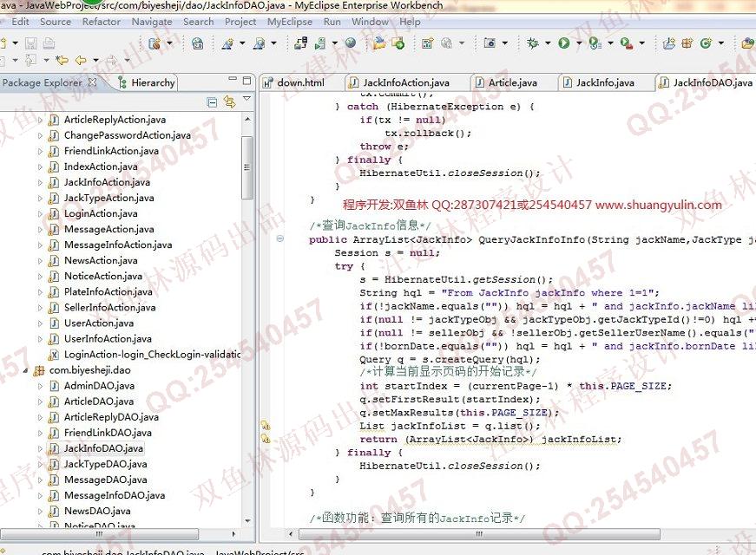Select UserInfoAction.java in the tree
This screenshot has width=756, height=555.
108,339
